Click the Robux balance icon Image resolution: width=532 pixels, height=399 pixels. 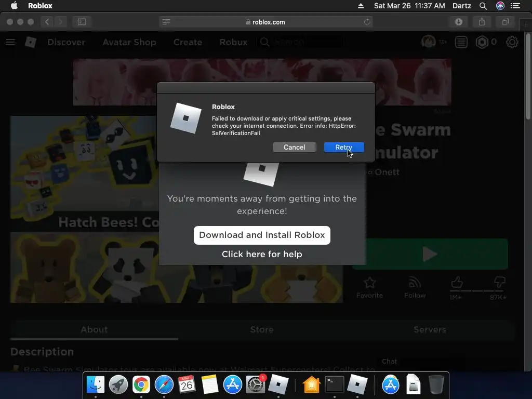click(482, 42)
